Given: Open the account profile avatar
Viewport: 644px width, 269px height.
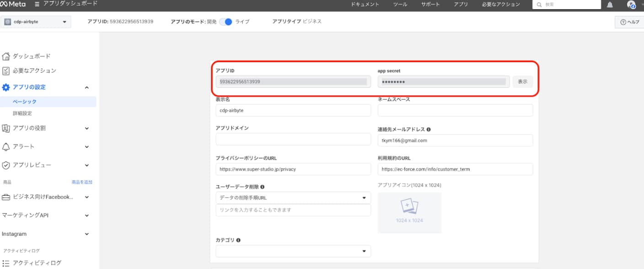Looking at the screenshot, I should pos(631,5).
